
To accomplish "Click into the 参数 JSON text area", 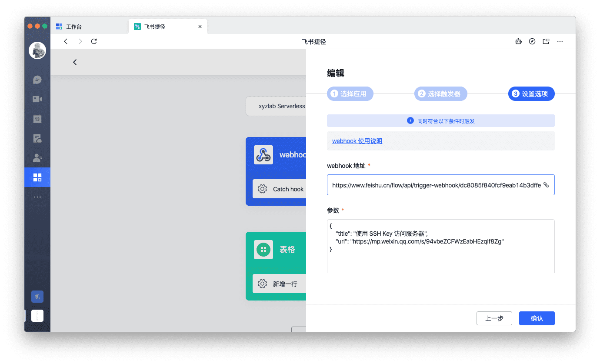I will tap(440, 246).
